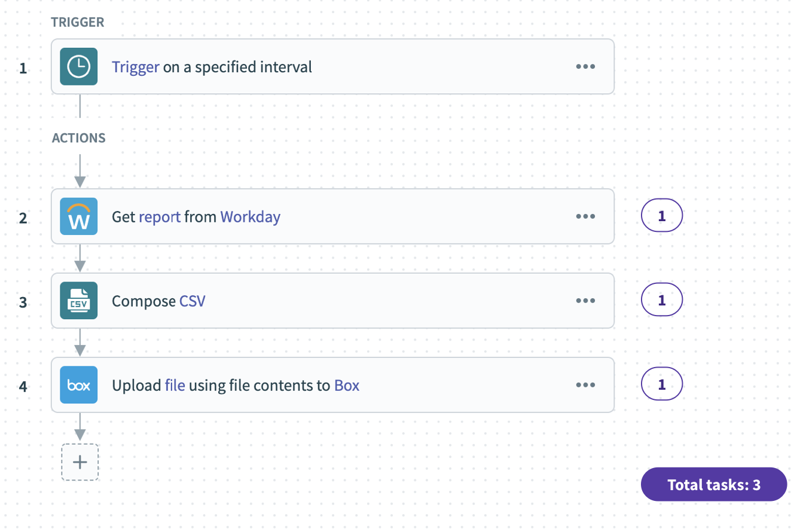Viewport: 794px width, 532px height.
Task: Select the Workday app icon
Action: point(78,216)
